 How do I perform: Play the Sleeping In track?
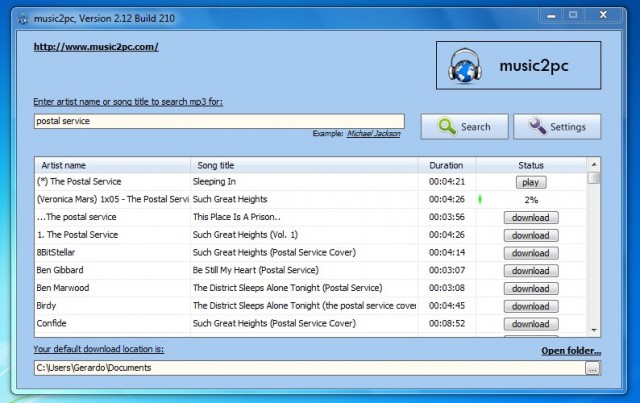(531, 183)
